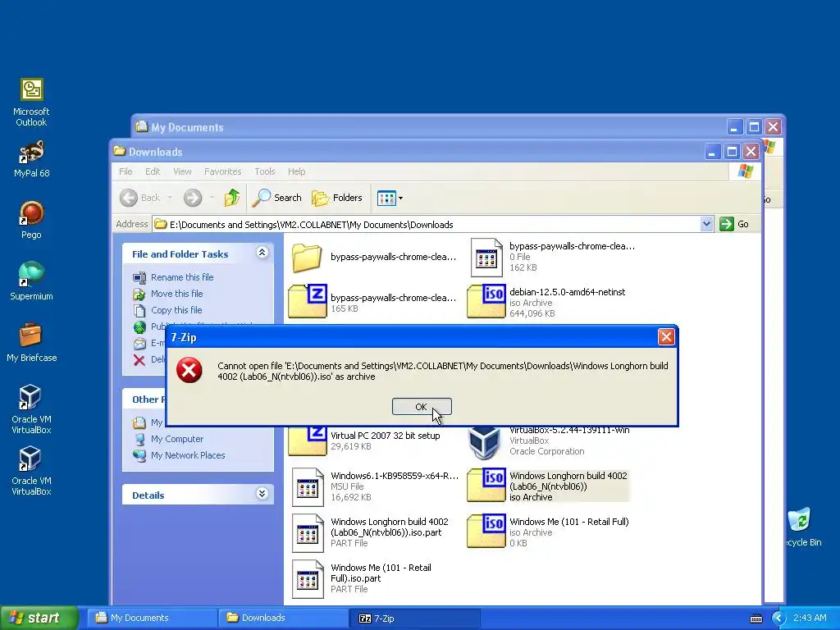This screenshot has height=630, width=840.
Task: Expand the Address bar dropdown
Action: tap(706, 224)
